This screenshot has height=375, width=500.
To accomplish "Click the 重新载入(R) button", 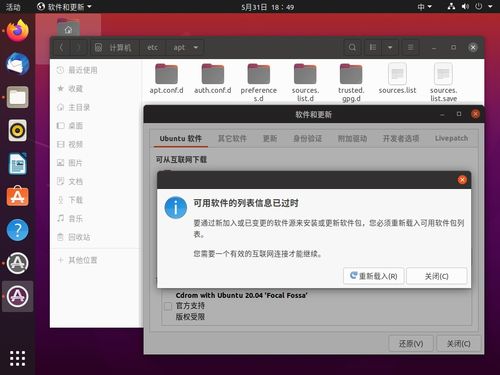I will (x=374, y=276).
